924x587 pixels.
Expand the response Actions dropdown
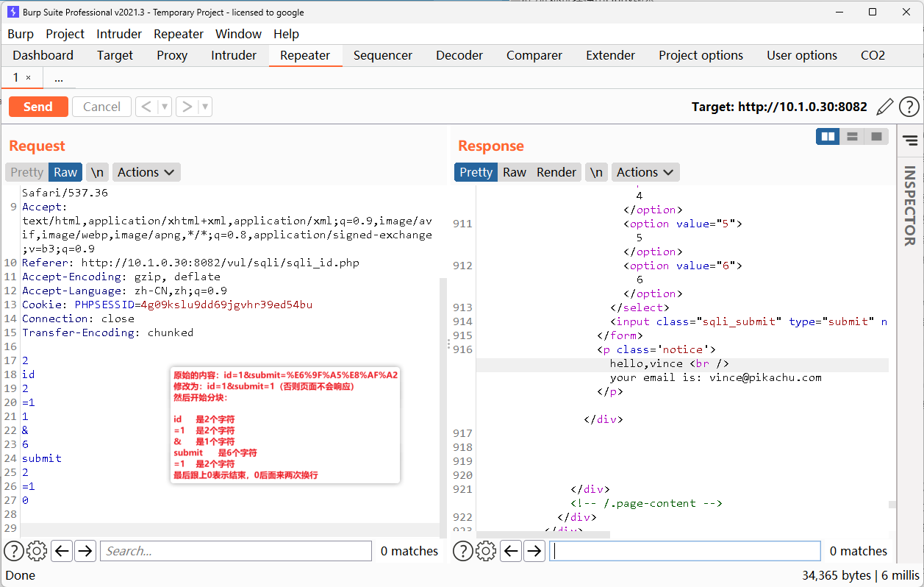click(x=645, y=172)
